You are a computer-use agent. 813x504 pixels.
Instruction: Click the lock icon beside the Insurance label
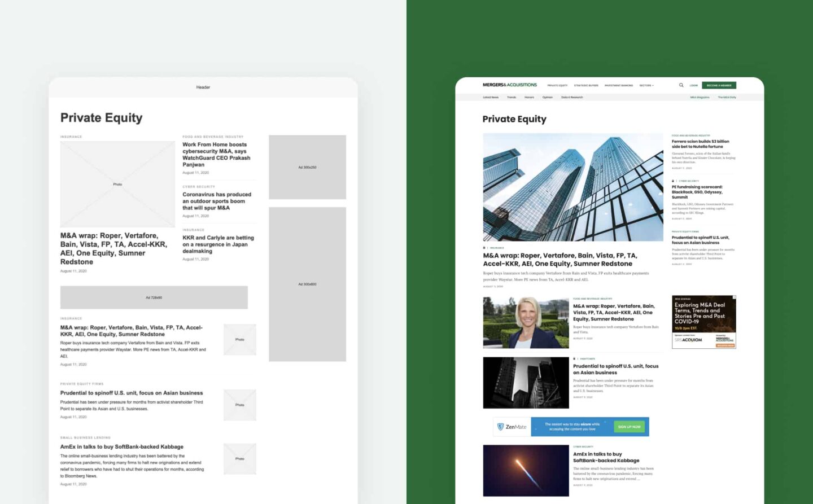[484, 248]
